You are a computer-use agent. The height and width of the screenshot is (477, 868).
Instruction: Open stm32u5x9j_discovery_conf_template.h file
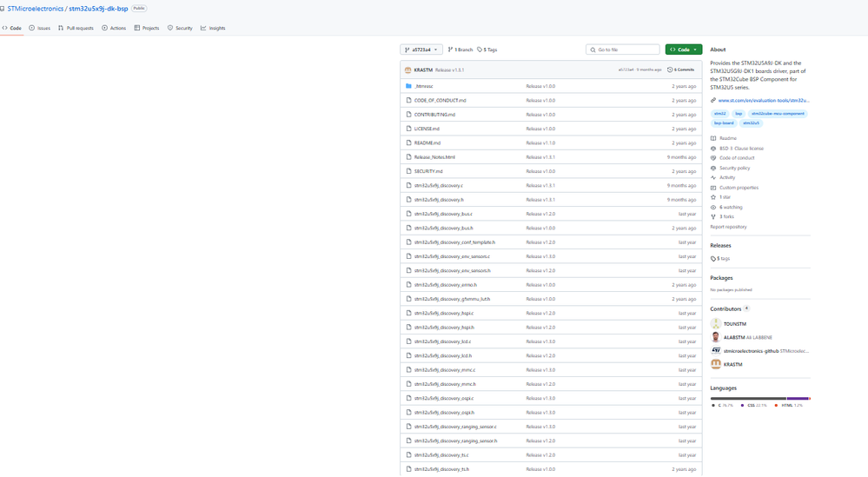454,242
